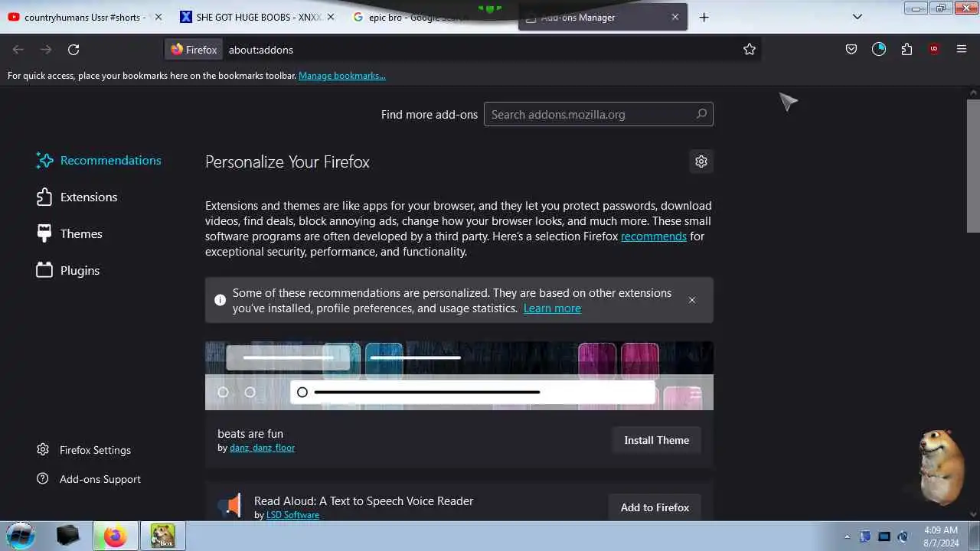The image size is (980, 551).
Task: Click the volume icon in system tray
Action: [903, 536]
